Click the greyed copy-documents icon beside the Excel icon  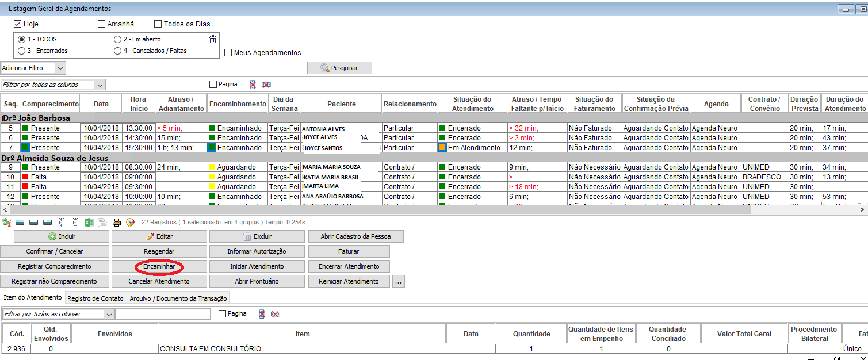coord(103,223)
